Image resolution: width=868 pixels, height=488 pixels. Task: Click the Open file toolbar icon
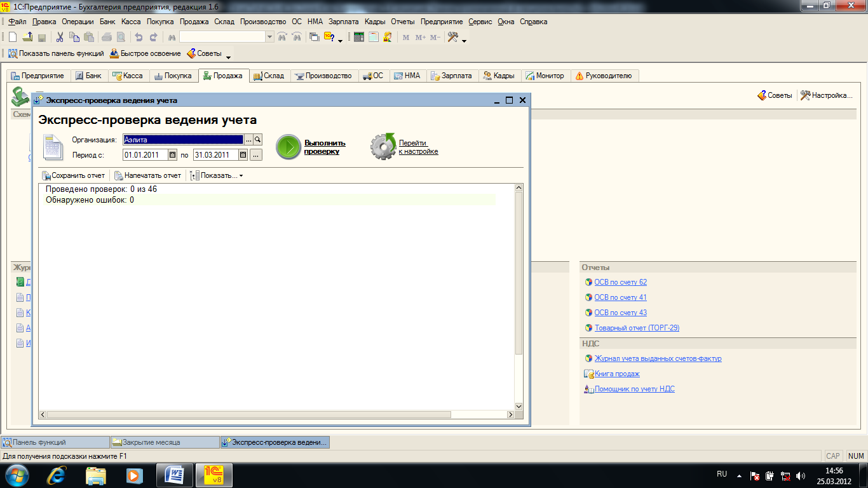[x=27, y=37]
